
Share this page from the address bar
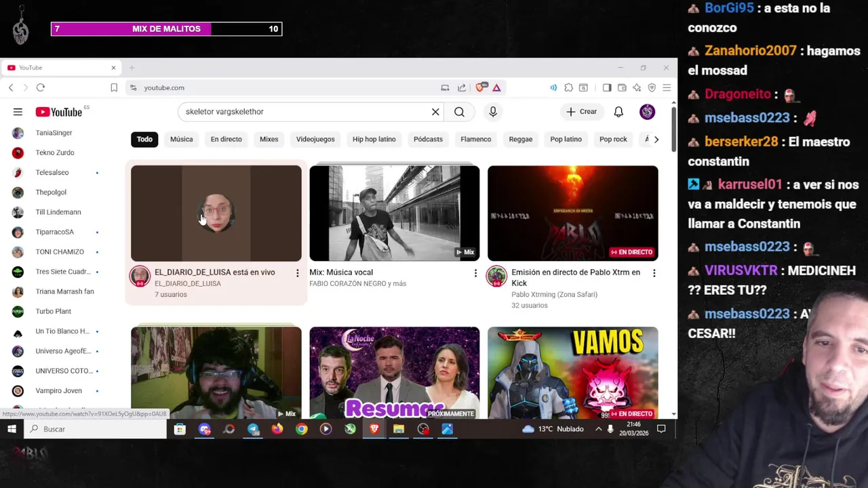462,87
